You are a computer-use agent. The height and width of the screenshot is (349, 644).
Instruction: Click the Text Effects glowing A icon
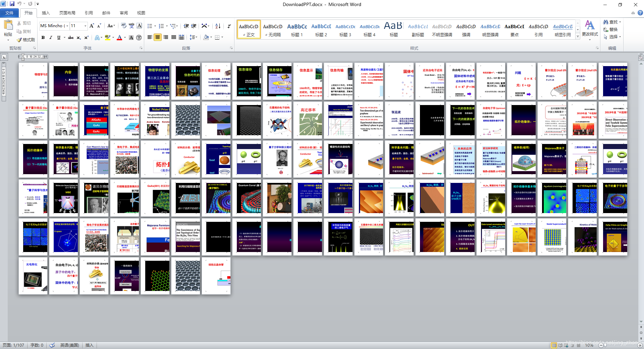coord(97,38)
